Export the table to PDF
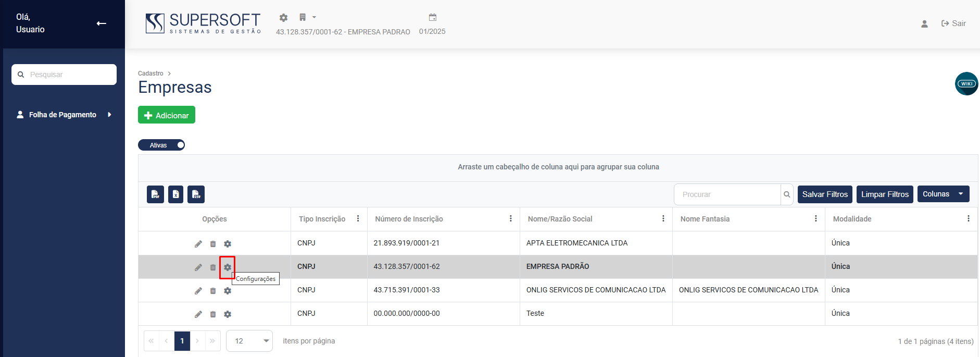This screenshot has height=357, width=980. tap(155, 194)
